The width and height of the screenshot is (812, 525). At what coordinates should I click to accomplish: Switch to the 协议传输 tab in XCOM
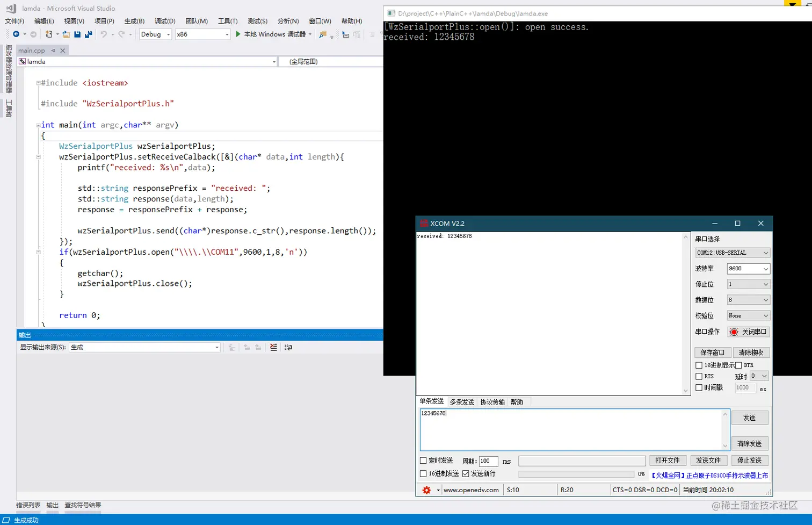click(x=492, y=402)
